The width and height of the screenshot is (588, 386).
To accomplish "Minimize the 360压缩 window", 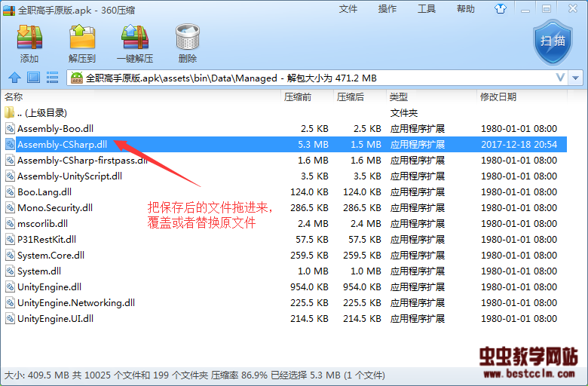I will 525,9.
